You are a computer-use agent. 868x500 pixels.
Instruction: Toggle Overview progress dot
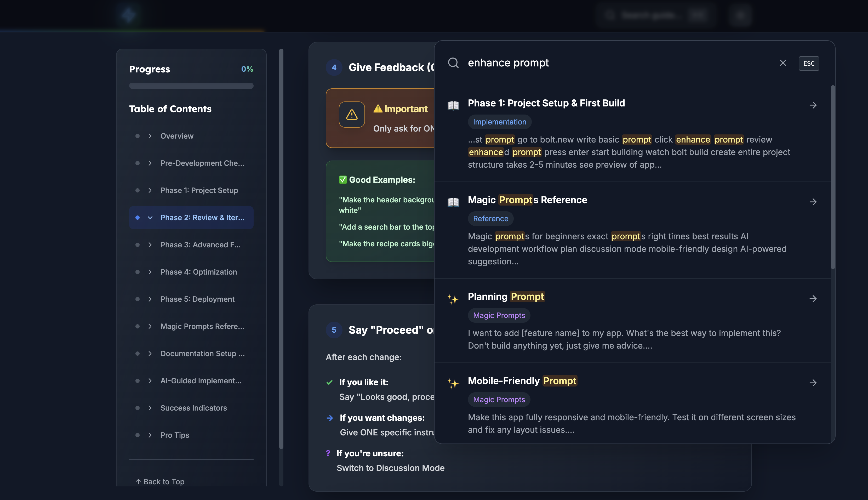point(137,136)
